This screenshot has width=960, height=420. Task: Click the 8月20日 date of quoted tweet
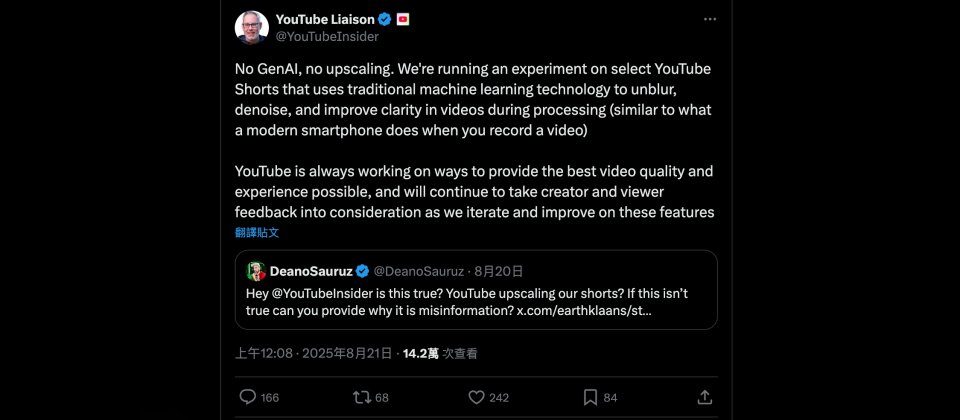pos(498,271)
